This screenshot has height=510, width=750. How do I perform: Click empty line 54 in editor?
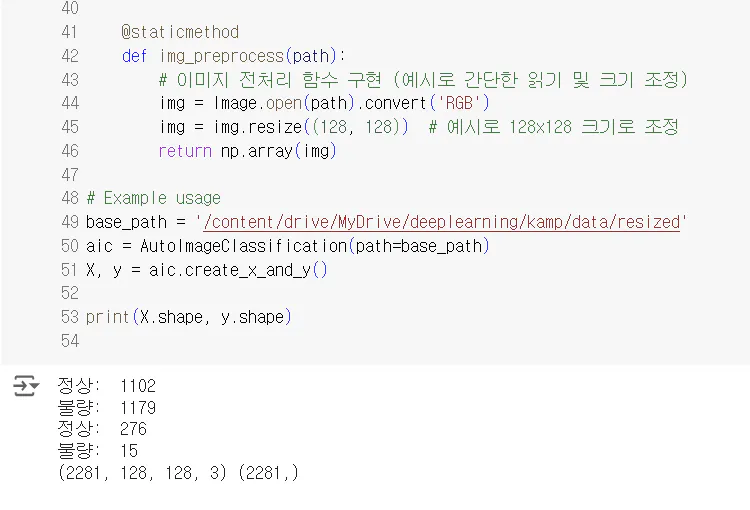point(411,341)
